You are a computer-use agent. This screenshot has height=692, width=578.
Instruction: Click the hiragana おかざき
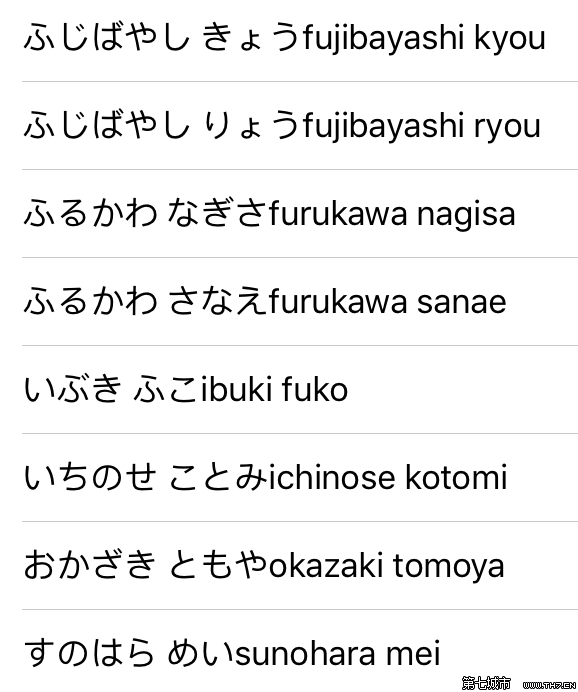click(90, 565)
